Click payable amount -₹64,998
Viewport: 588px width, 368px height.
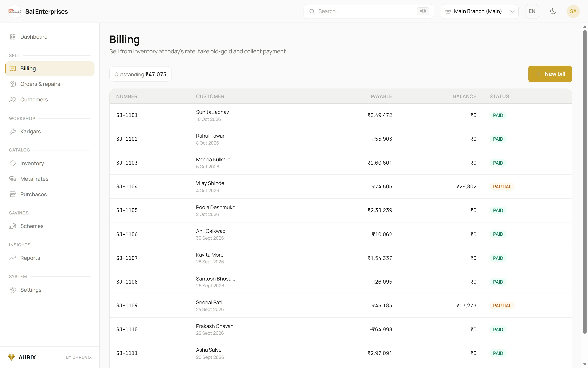coord(381,329)
